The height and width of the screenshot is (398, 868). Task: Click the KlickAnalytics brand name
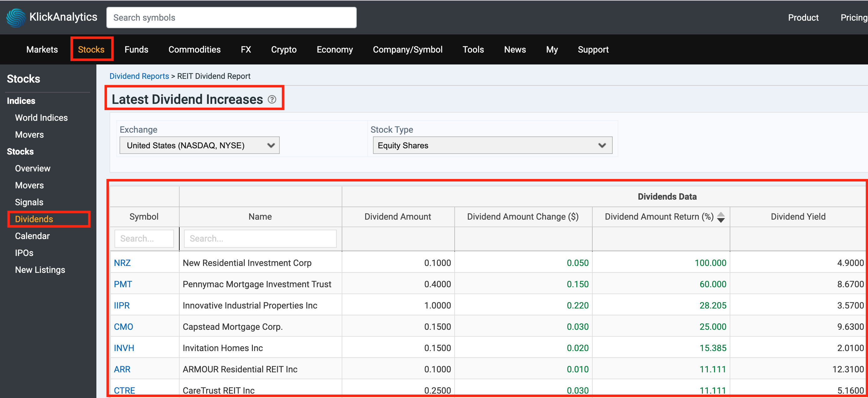pyautogui.click(x=63, y=17)
